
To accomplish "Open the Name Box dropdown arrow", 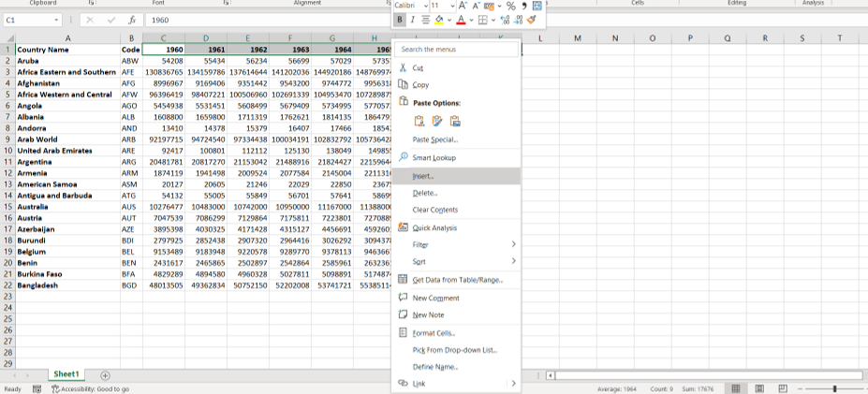I will coord(56,20).
